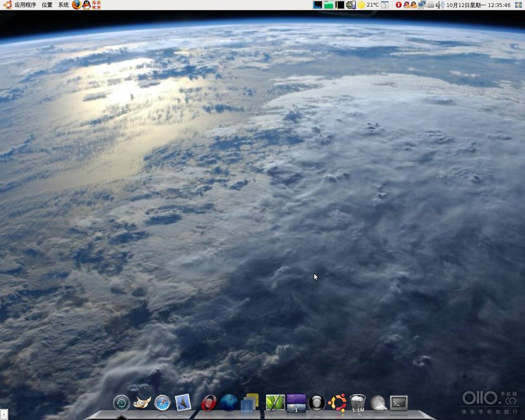
Task: Open the network connection tray icon
Action: 422,5
